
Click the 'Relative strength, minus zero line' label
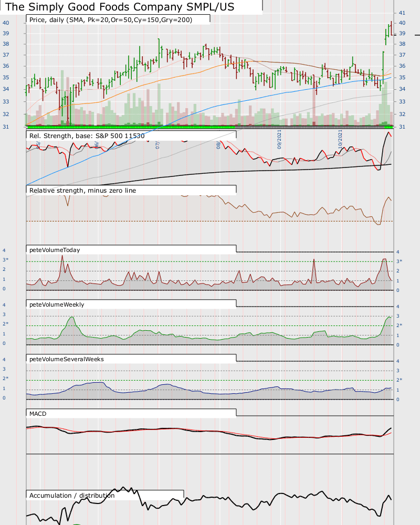[83, 191]
